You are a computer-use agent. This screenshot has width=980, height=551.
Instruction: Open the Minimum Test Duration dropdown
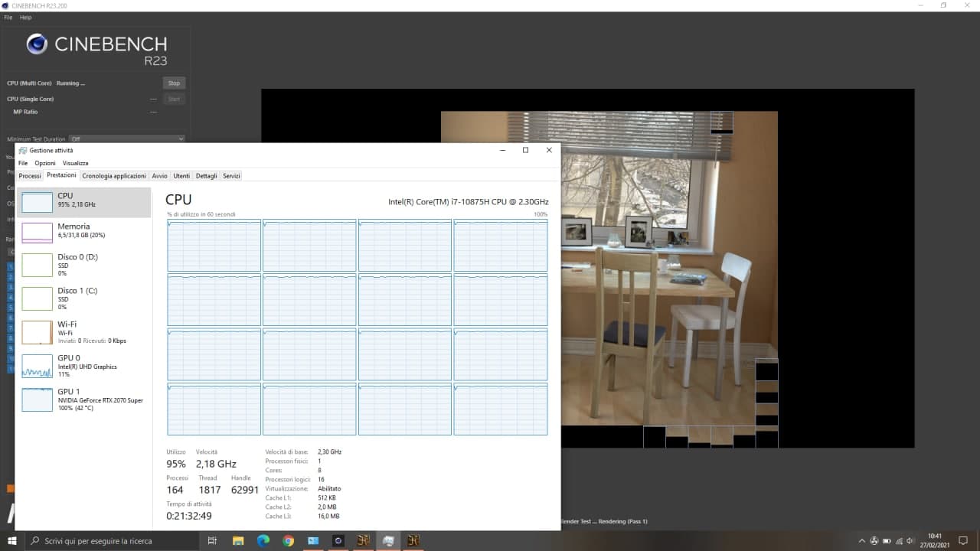pyautogui.click(x=127, y=139)
